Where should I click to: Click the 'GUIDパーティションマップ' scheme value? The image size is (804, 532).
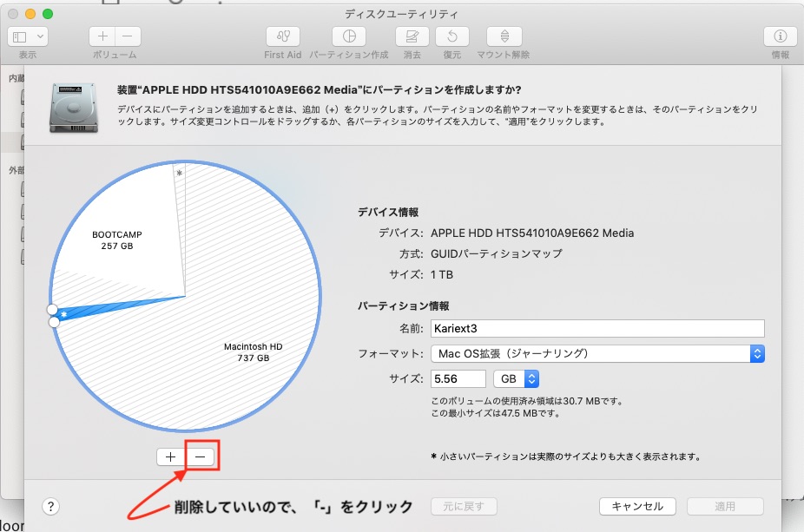[x=497, y=253]
